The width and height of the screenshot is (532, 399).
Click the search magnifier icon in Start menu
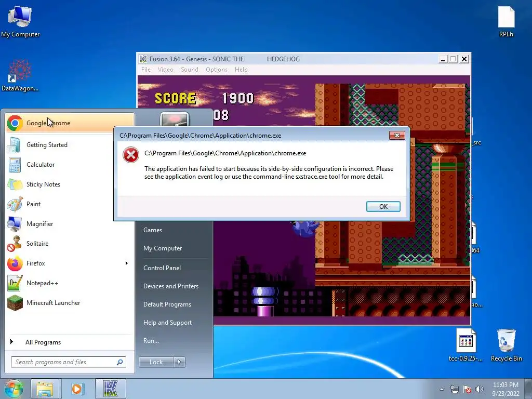tap(120, 362)
